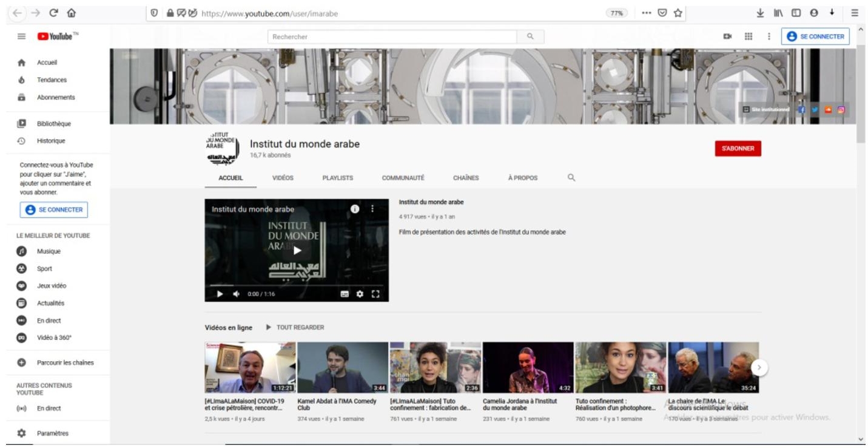Open the player's three-dot more menu
The width and height of the screenshot is (868, 448).
[x=372, y=209]
